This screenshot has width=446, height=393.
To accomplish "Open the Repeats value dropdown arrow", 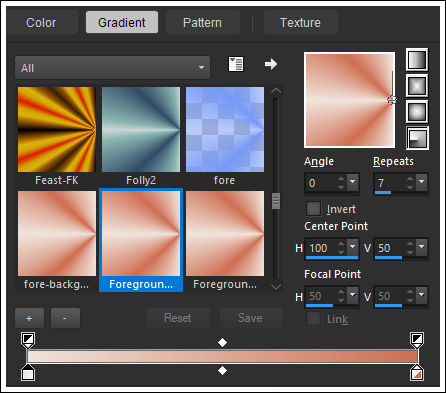I will [422, 182].
